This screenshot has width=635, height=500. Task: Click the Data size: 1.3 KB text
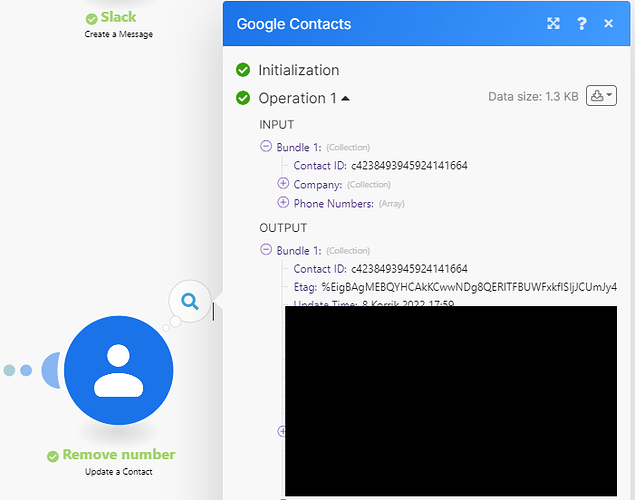pyautogui.click(x=533, y=96)
